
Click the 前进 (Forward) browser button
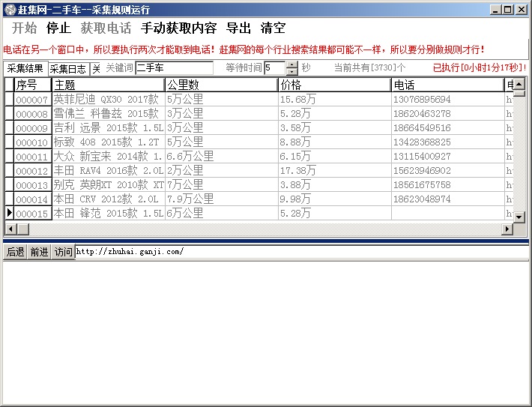(x=39, y=252)
